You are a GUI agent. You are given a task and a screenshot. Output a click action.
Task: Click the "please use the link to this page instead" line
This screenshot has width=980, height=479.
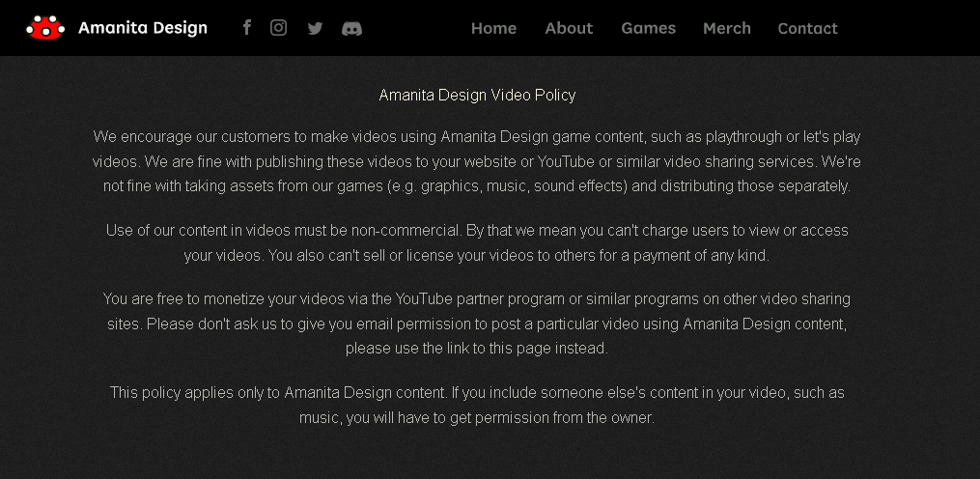pos(477,349)
